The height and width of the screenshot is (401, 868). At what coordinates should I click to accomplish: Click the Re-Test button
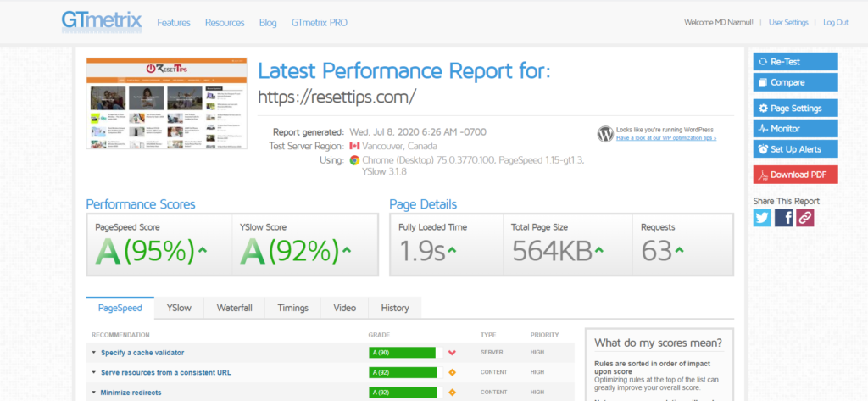(x=795, y=62)
